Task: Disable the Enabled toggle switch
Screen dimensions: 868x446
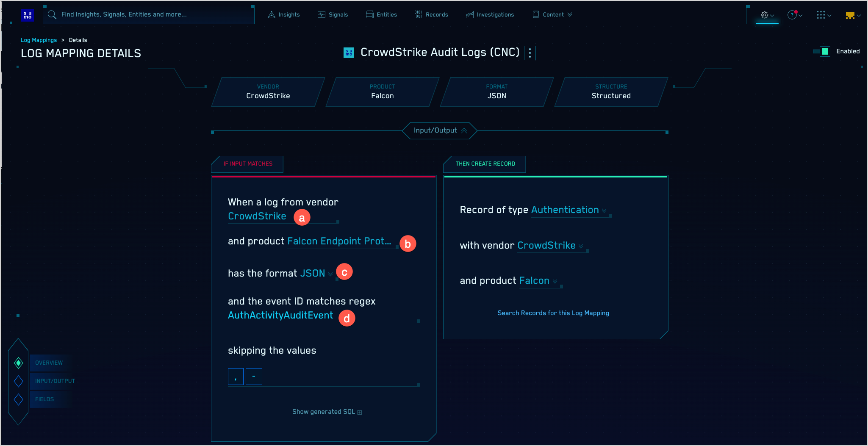Action: coord(821,51)
